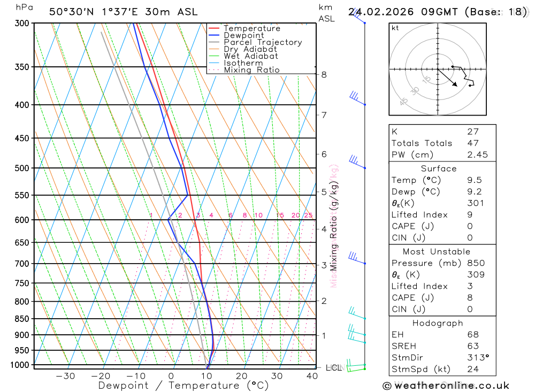Click the LCL level label
The height and width of the screenshot is (392, 535).
(334, 368)
